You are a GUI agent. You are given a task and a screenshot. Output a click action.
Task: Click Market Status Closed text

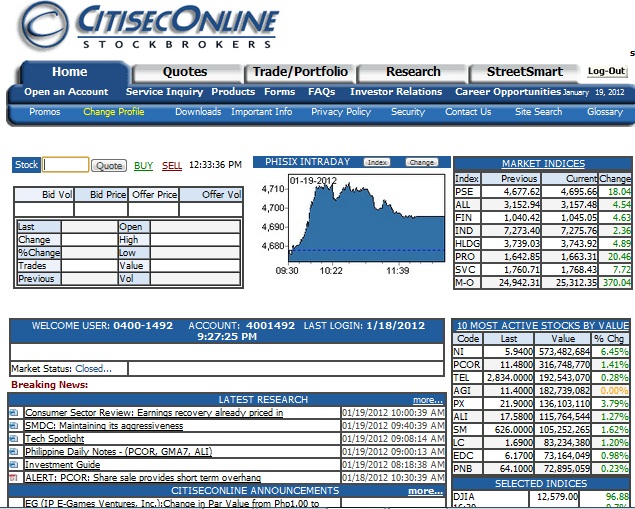click(93, 368)
